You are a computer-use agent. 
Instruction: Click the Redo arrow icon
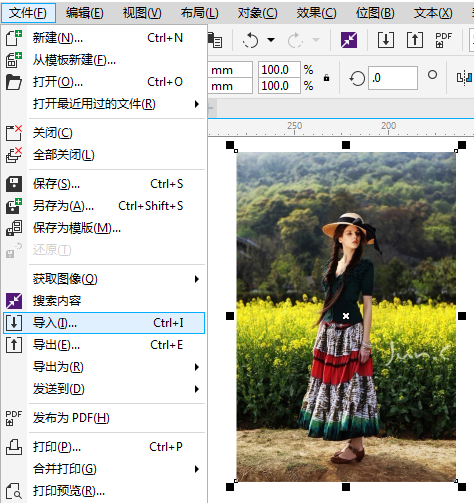tap(295, 40)
